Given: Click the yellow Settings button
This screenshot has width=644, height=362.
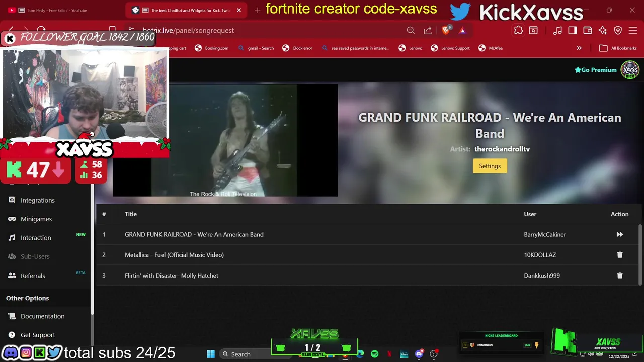Looking at the screenshot, I should coord(490,166).
